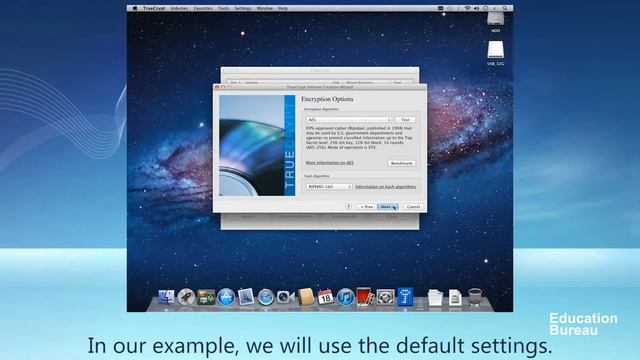Open Finder from the dock
The height and width of the screenshot is (360, 640).
tap(166, 297)
